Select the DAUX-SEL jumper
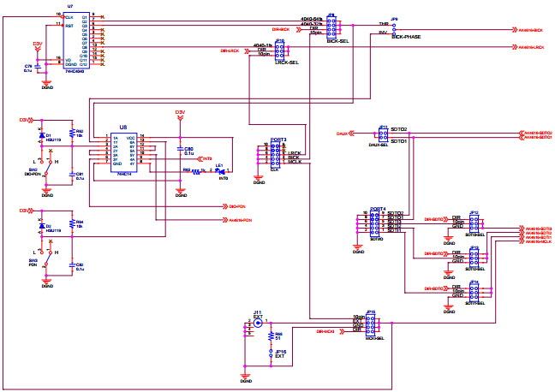Viewport: 555px width, 392px height. coord(382,134)
